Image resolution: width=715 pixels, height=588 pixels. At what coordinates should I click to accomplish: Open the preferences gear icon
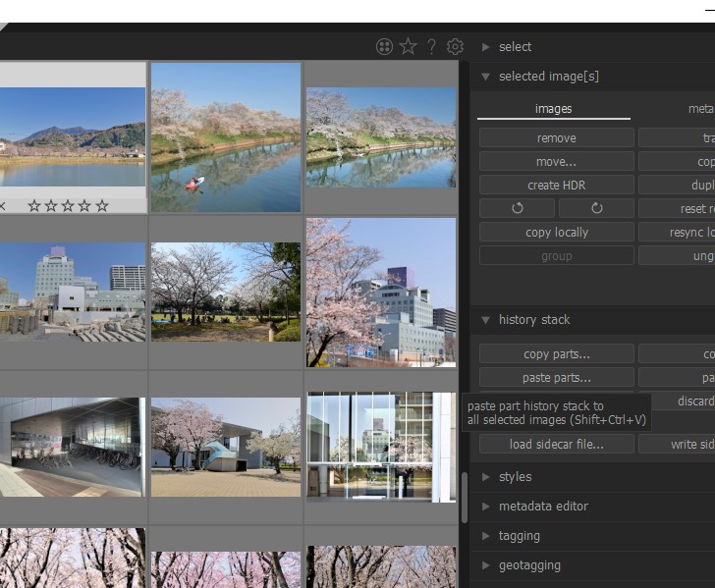click(455, 47)
